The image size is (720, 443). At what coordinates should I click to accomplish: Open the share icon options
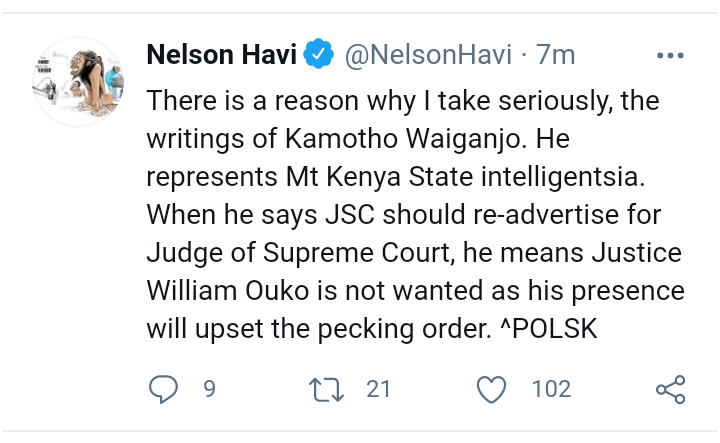pos(669,389)
